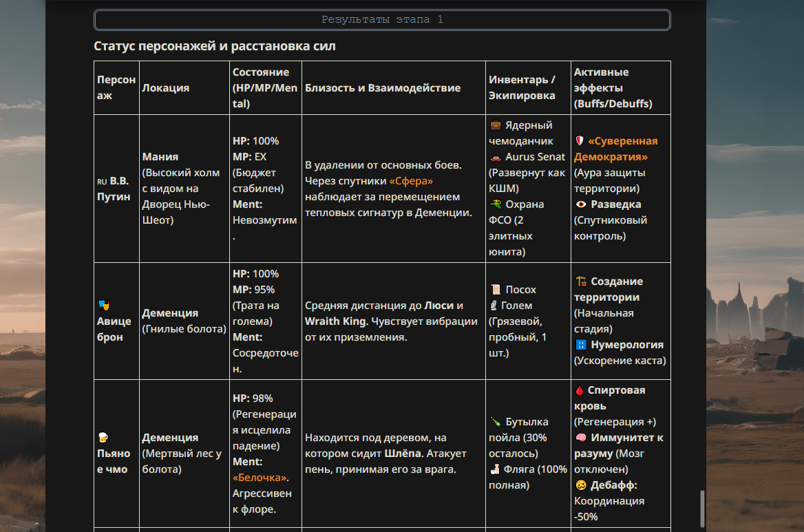
Task: Click the crane icon beside Создание территории
Action: (x=581, y=281)
